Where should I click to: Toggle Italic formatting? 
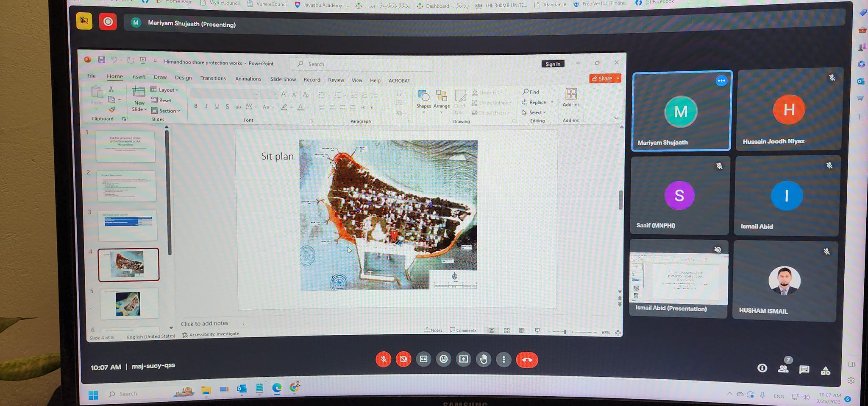pos(206,106)
